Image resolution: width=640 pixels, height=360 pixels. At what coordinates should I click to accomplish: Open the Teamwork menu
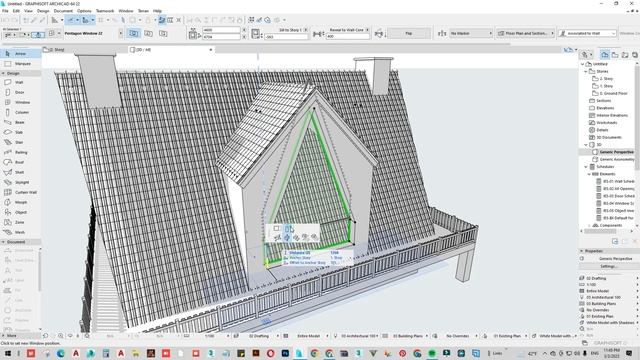(105, 11)
